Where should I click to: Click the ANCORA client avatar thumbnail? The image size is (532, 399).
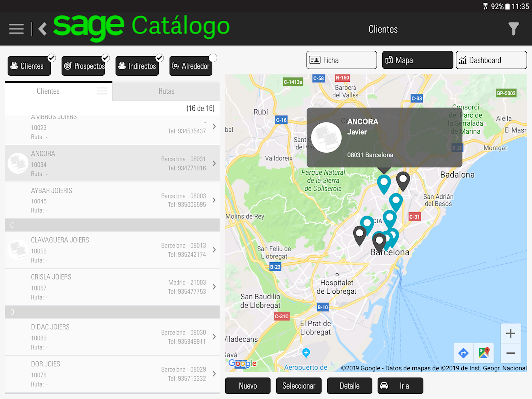click(18, 163)
